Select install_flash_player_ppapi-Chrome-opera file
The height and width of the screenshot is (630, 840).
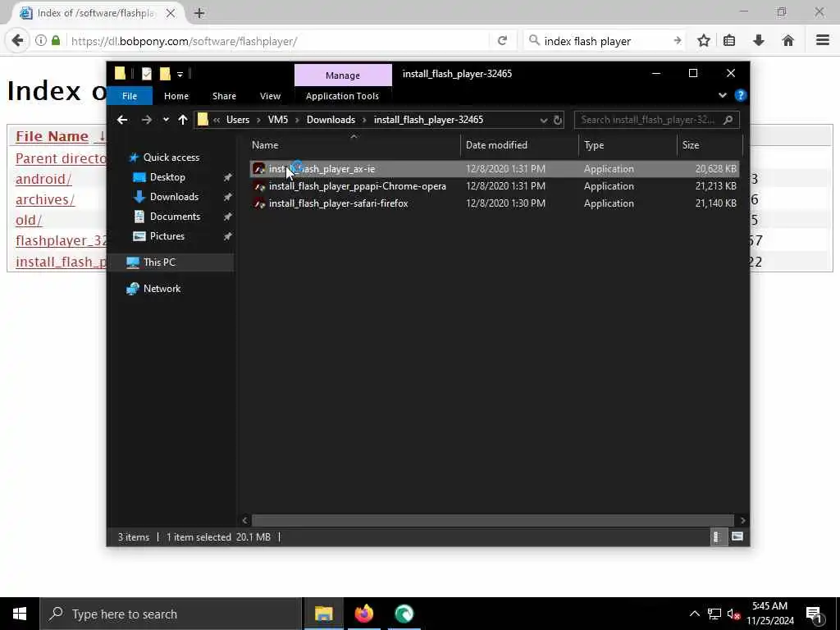coord(357,186)
